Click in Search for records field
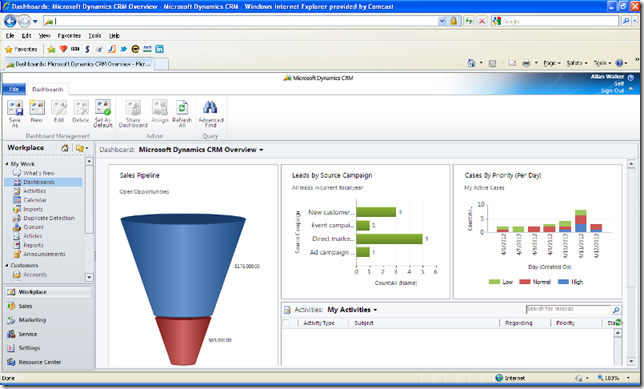This screenshot has height=389, width=644. click(x=568, y=309)
